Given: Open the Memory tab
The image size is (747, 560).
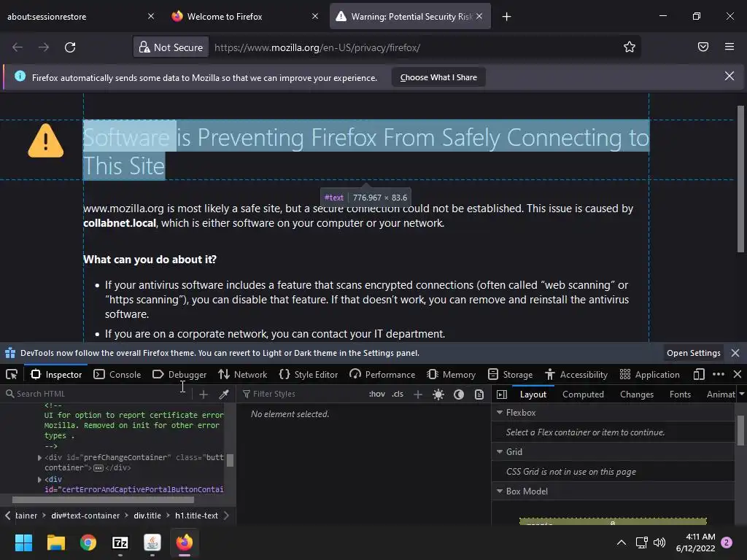Looking at the screenshot, I should 451,375.
